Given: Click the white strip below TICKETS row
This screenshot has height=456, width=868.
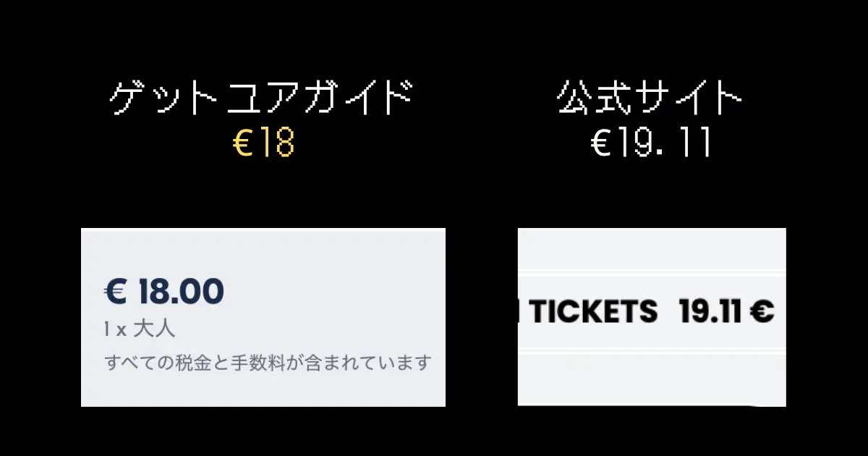Looking at the screenshot, I should [652, 376].
